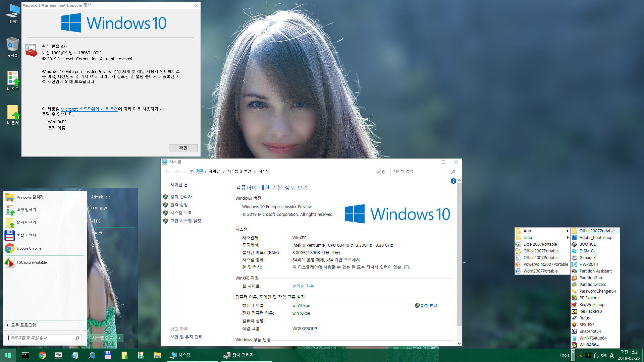Expand the chevron after 제어판 in the breadcrumb
This screenshot has height=362, width=644.
pos(224,172)
